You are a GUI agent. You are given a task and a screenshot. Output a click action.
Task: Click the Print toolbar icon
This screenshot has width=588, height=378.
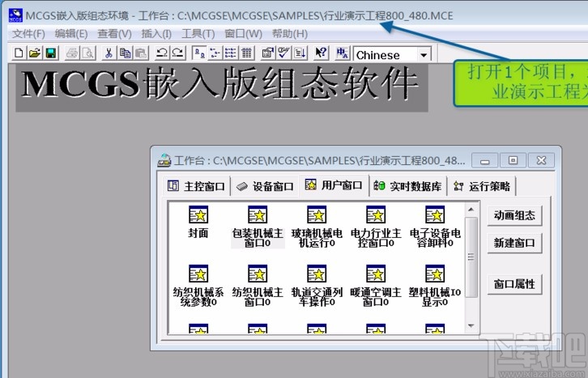[x=72, y=53]
